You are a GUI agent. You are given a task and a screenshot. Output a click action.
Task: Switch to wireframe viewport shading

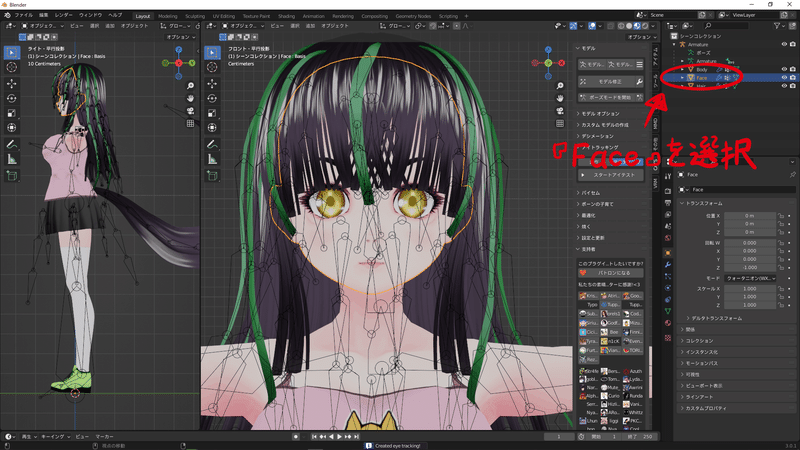[621, 26]
